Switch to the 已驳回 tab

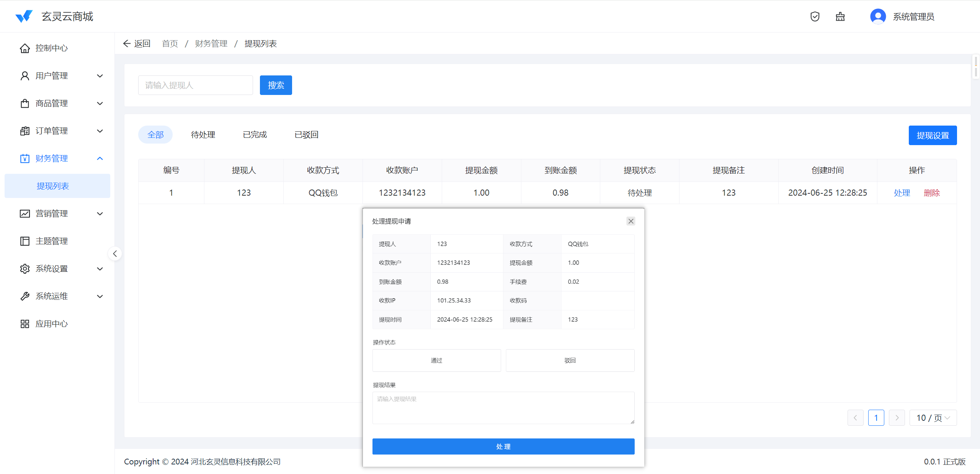[306, 135]
